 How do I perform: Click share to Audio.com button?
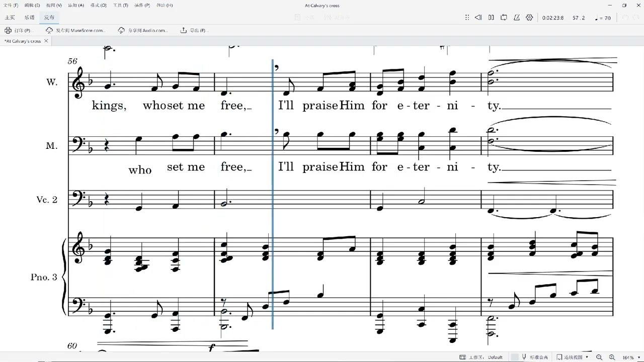point(143,30)
